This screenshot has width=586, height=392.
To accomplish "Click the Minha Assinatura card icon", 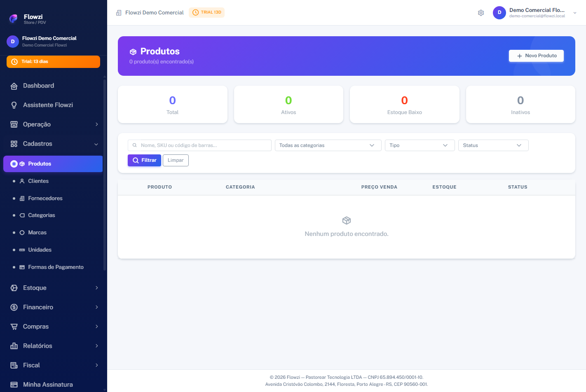I will tap(14, 385).
